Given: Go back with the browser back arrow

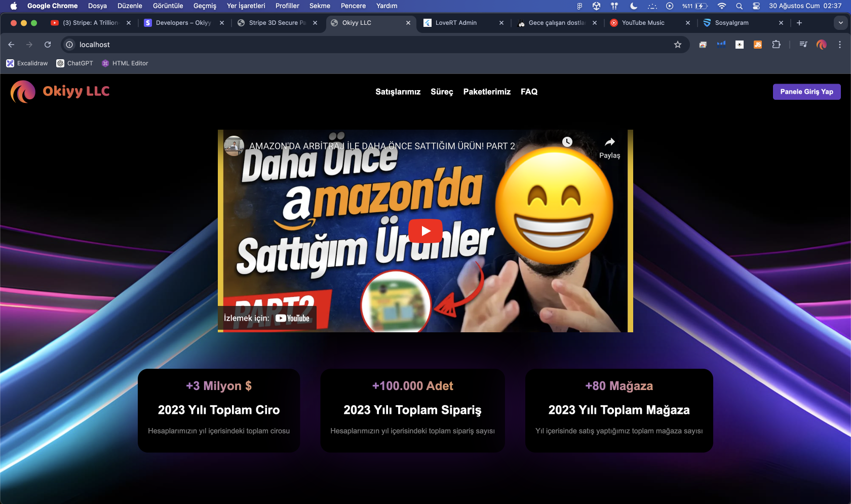Looking at the screenshot, I should pyautogui.click(x=11, y=45).
